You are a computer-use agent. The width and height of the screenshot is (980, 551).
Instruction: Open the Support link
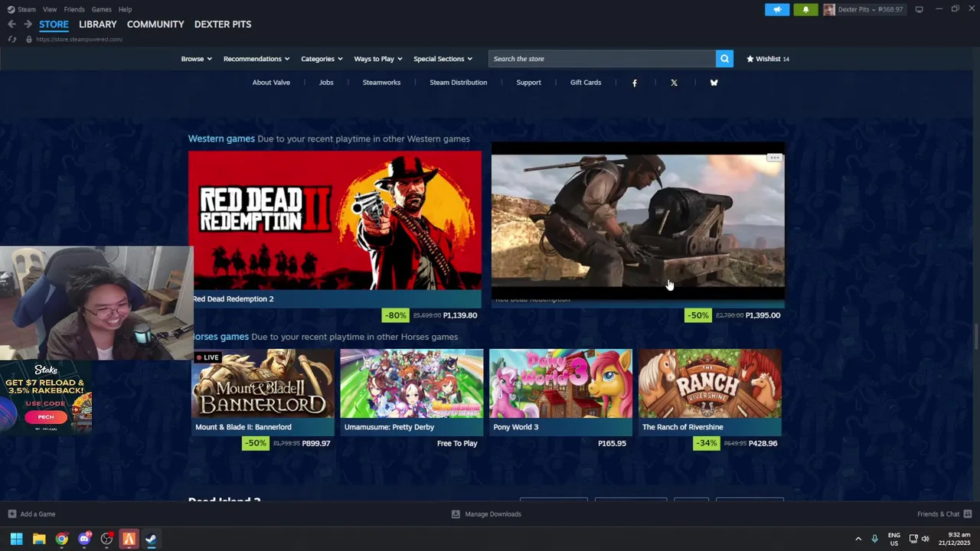click(528, 83)
